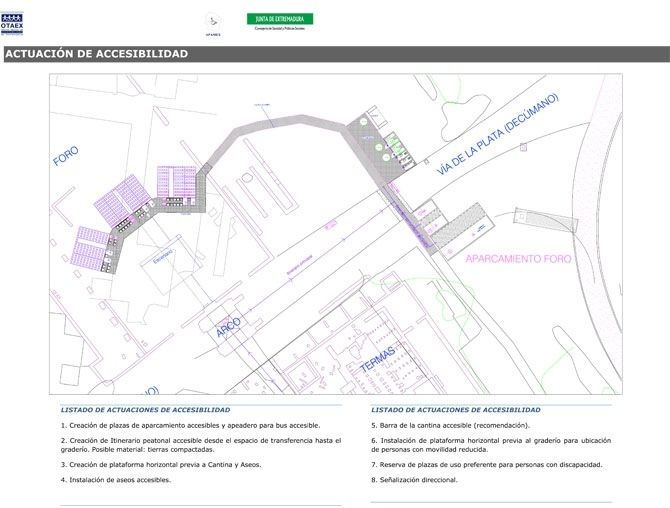This screenshot has height=508, width=670.
Task: Click the left LISTADO DE ACTUACIONES heading
Action: tap(145, 410)
